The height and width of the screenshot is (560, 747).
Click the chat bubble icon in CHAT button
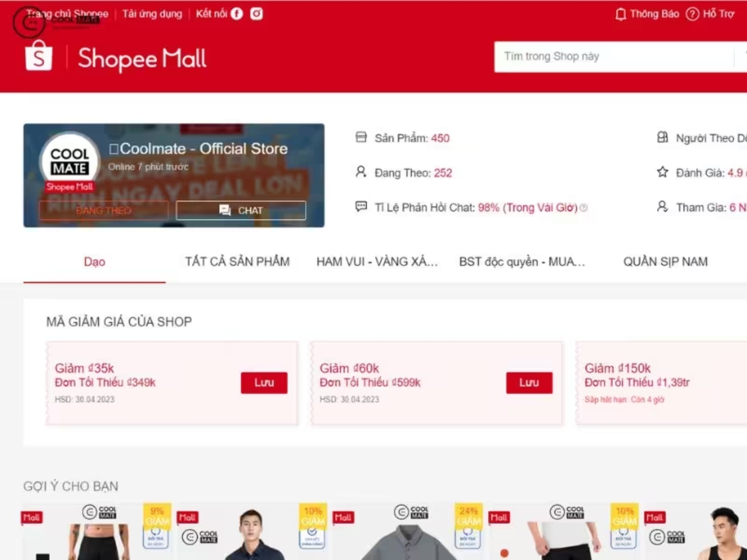225,210
